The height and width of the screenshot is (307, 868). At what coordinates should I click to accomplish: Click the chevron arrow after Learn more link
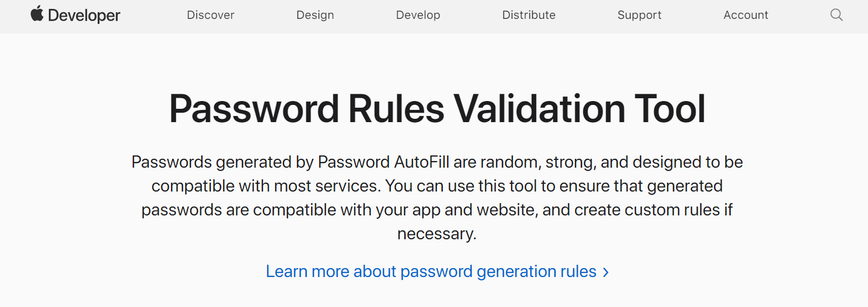606,272
